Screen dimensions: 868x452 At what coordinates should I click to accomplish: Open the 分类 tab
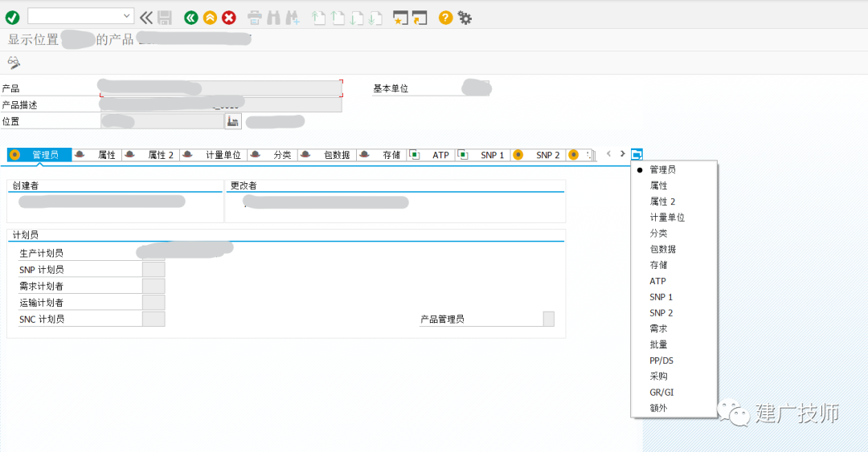273,155
